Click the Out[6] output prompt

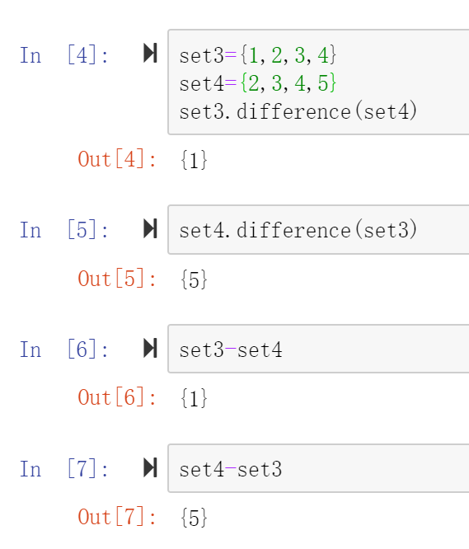pos(117,397)
